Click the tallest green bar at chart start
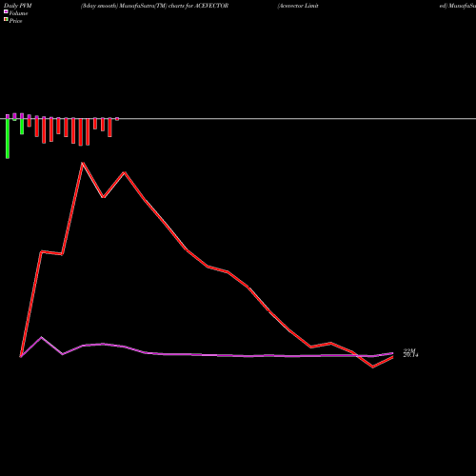This screenshot has height=476, width=476. point(8,138)
